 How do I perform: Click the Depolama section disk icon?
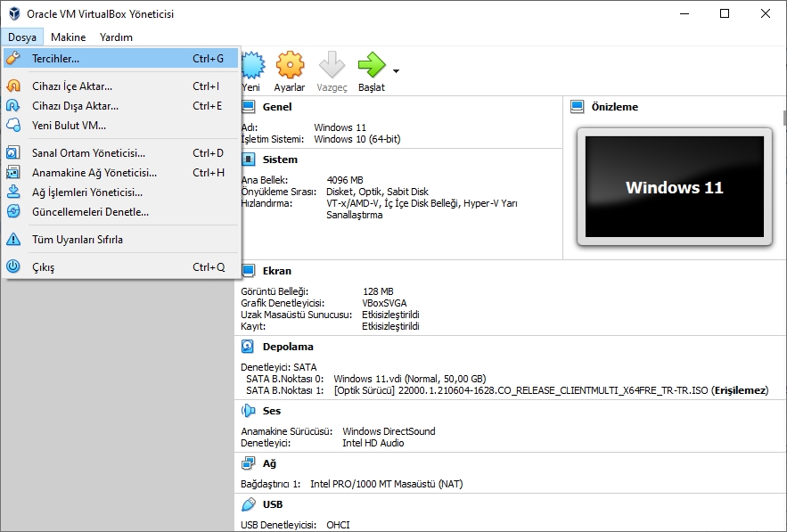point(248,347)
